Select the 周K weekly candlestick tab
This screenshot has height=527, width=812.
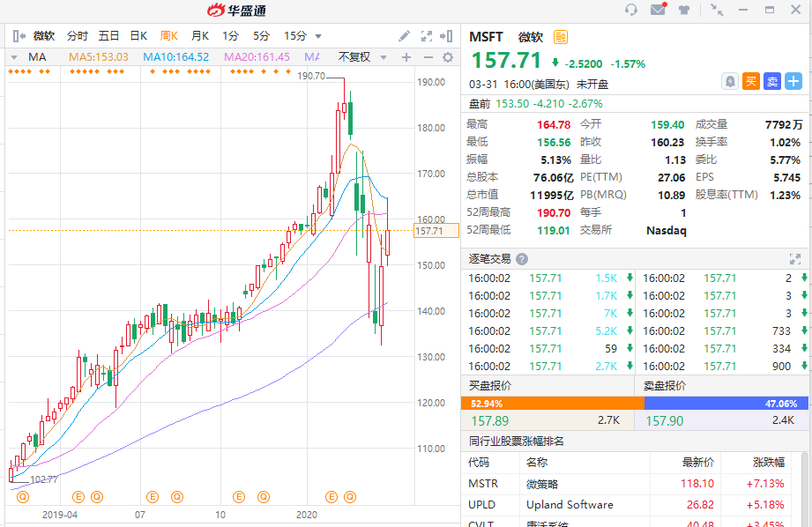(169, 36)
